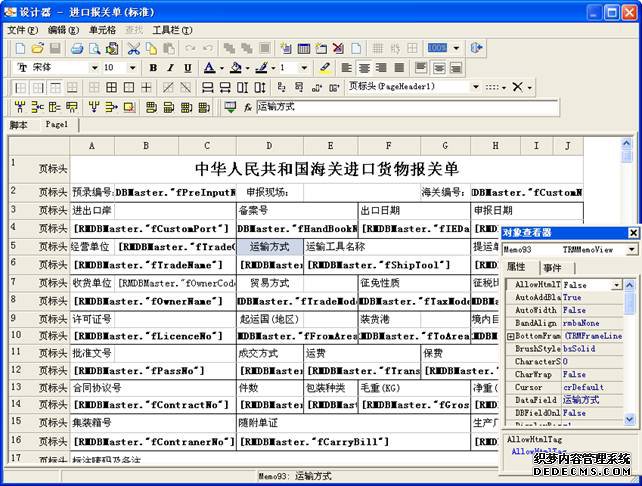
Task: Click the Open folder icon
Action: [x=37, y=48]
